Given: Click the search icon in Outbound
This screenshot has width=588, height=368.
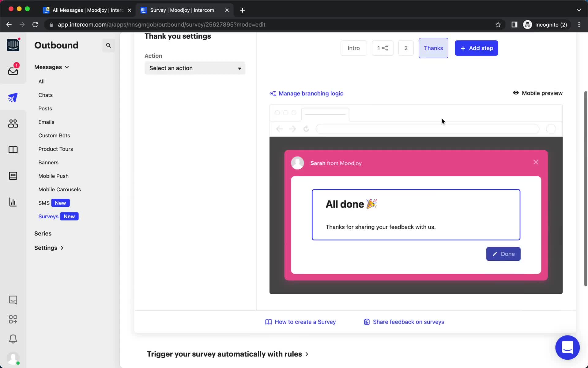Looking at the screenshot, I should (108, 45).
